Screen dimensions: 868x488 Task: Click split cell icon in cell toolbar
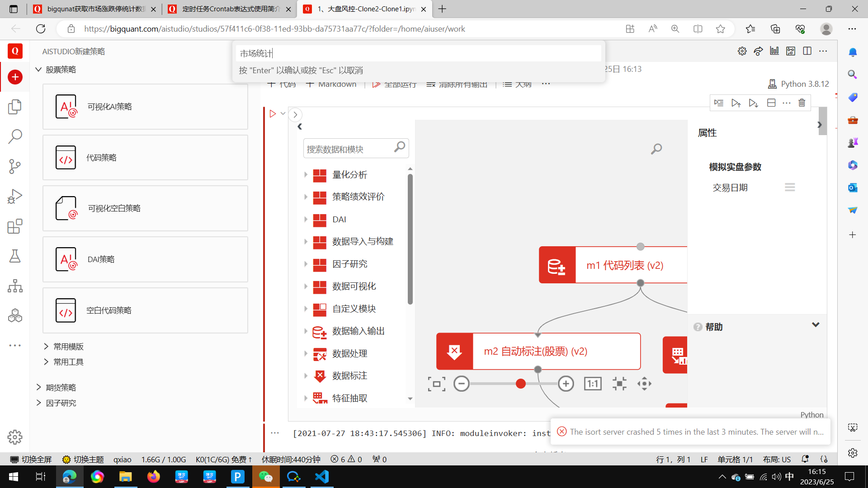[x=771, y=103]
